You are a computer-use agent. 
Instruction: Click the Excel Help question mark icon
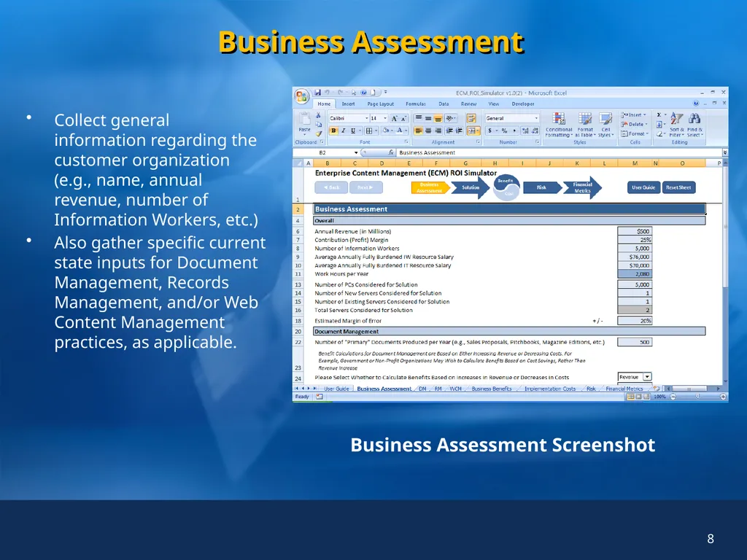tap(696, 104)
